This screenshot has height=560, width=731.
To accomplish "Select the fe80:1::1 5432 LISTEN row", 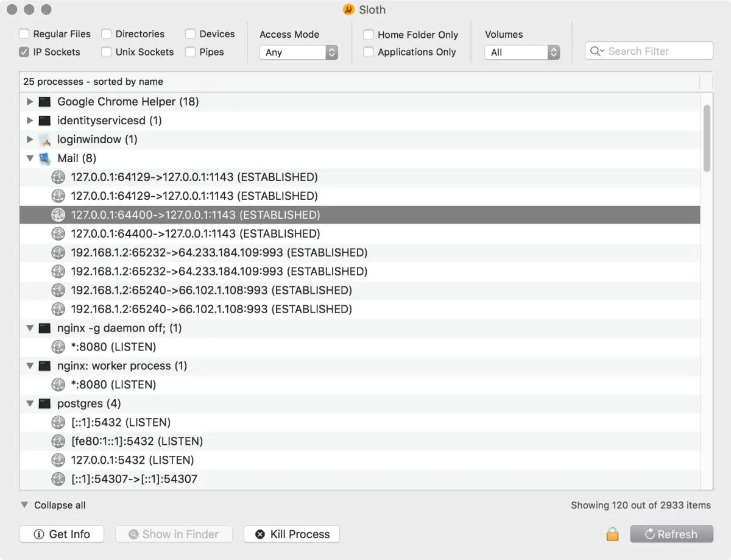I will pos(359,441).
